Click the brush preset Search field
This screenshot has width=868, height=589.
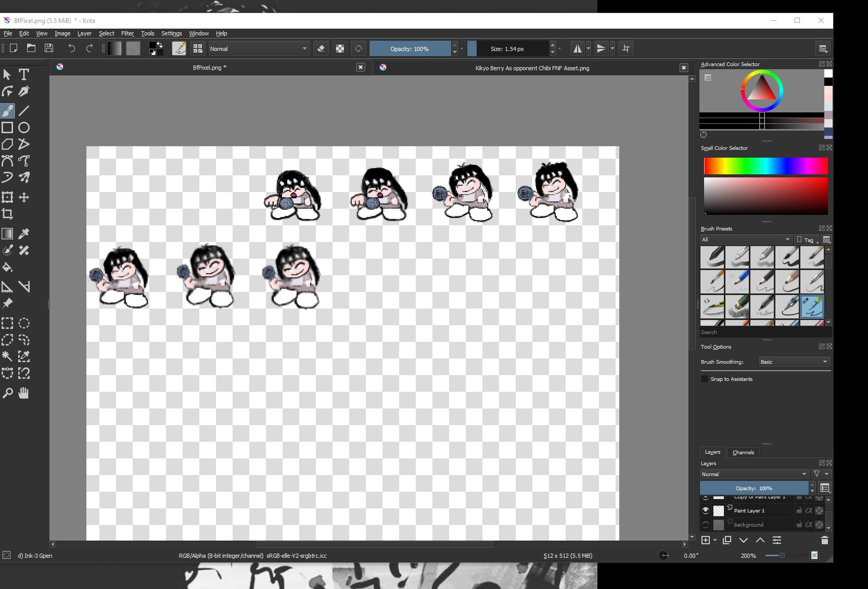765,332
